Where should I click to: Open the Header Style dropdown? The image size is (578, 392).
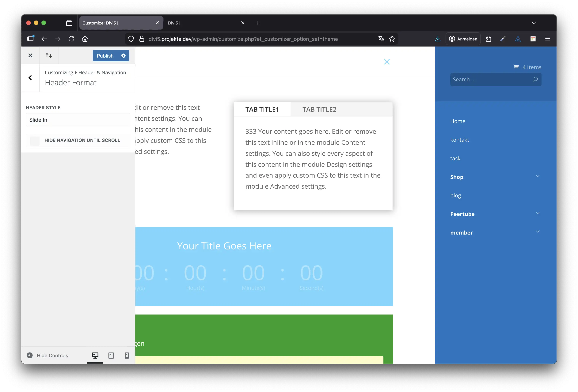coord(78,120)
